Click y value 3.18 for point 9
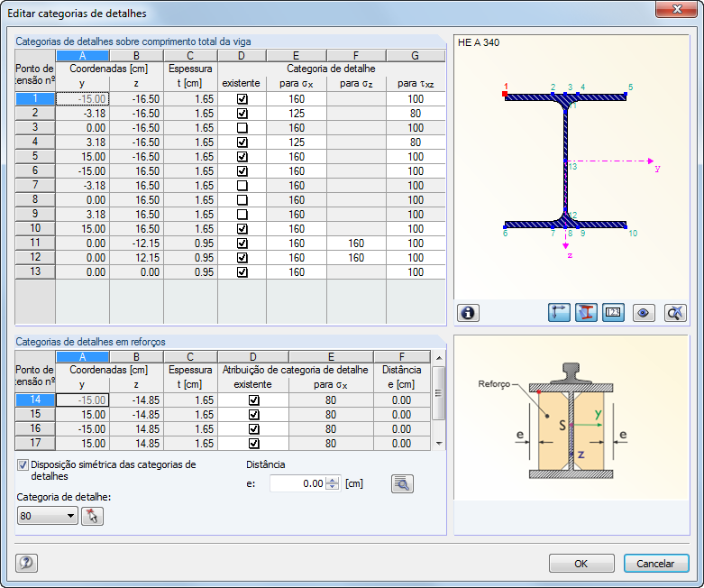Screen dimensions: 704x588 click(x=82, y=215)
